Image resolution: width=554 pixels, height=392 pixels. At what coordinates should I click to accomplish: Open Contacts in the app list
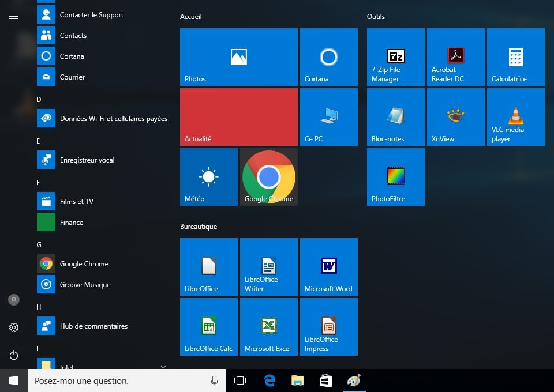point(103,36)
